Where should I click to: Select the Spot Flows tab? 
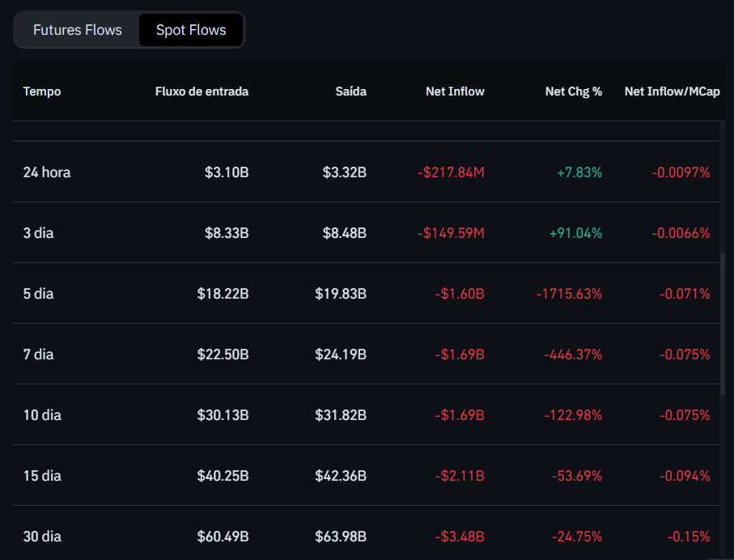point(191,30)
